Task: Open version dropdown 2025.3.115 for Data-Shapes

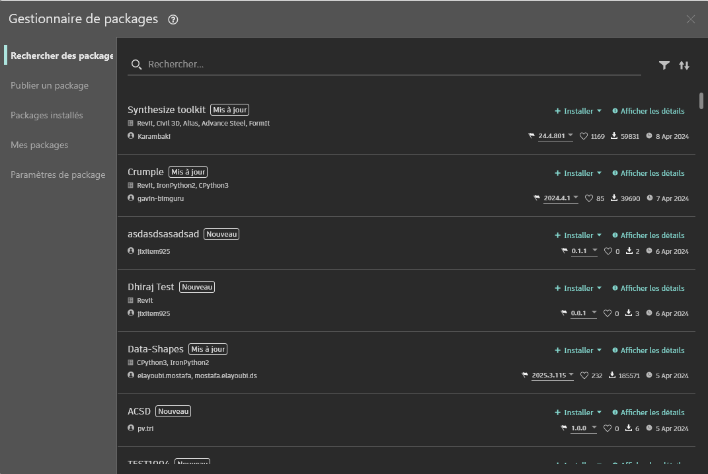Action: [x=553, y=375]
